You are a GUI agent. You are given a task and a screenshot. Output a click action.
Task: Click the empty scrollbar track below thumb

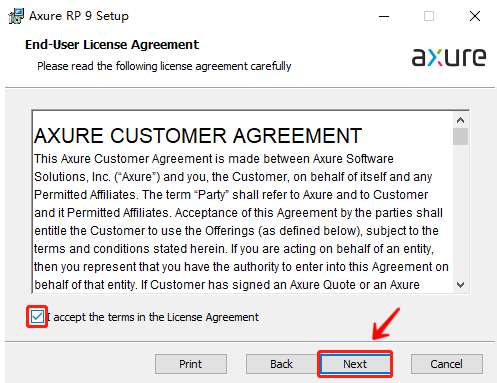[x=460, y=211]
